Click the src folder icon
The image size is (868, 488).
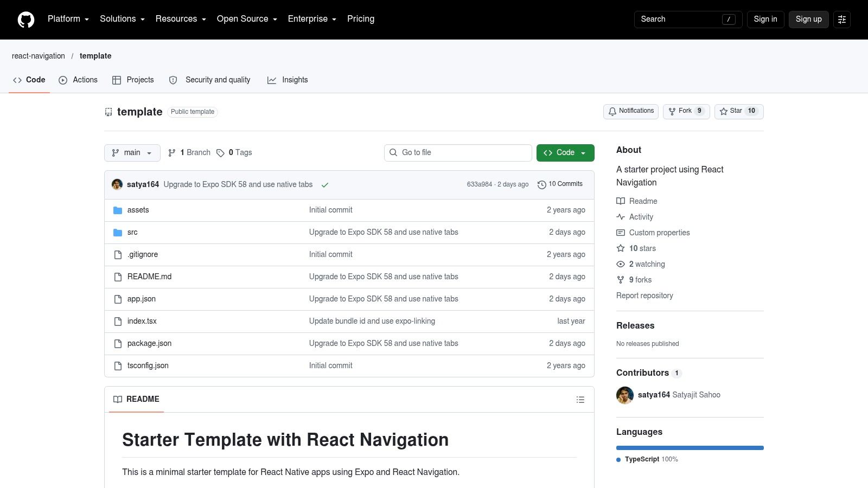tap(118, 233)
